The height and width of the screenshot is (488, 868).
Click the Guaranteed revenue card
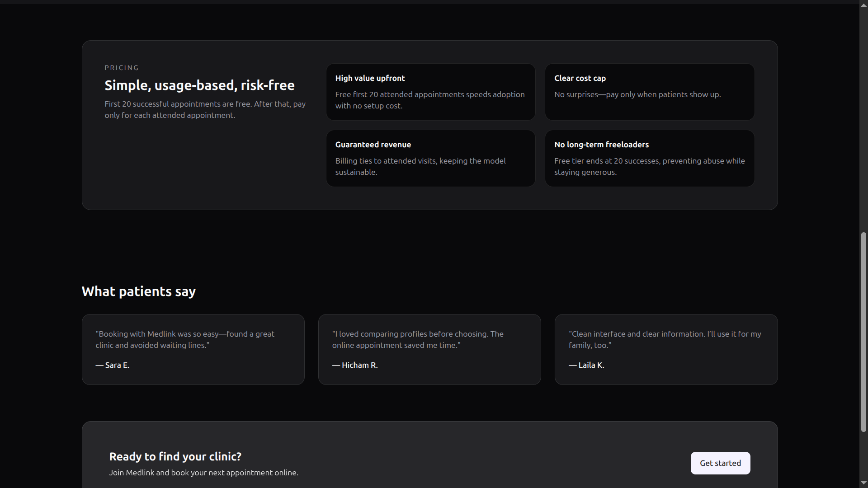[x=430, y=158]
